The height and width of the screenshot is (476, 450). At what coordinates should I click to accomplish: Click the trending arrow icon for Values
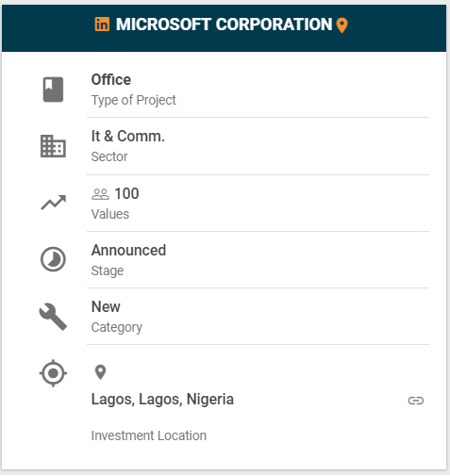54,203
